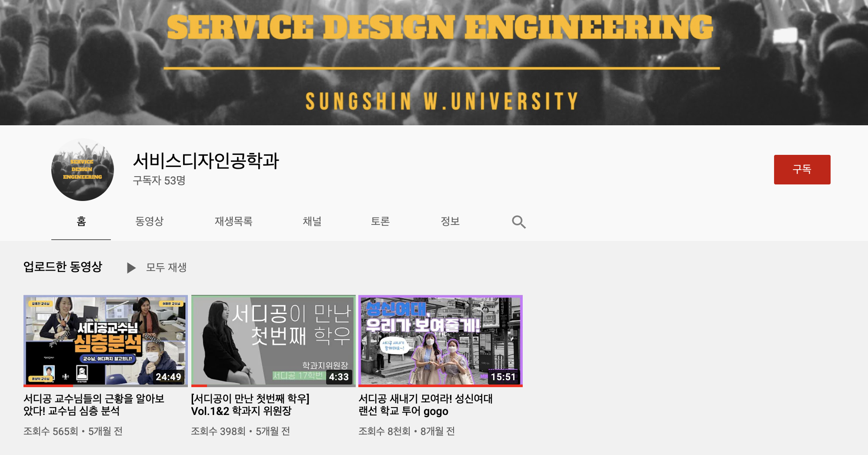Viewport: 868px width, 455px height.
Task: Open the 성신여대 랜선 투어 thumbnail
Action: pos(441,341)
